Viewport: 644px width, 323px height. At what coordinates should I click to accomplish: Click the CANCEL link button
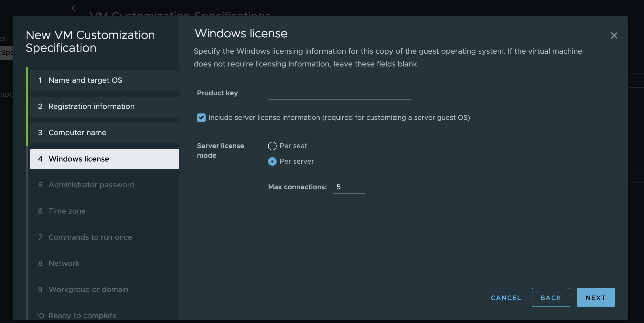tap(506, 298)
